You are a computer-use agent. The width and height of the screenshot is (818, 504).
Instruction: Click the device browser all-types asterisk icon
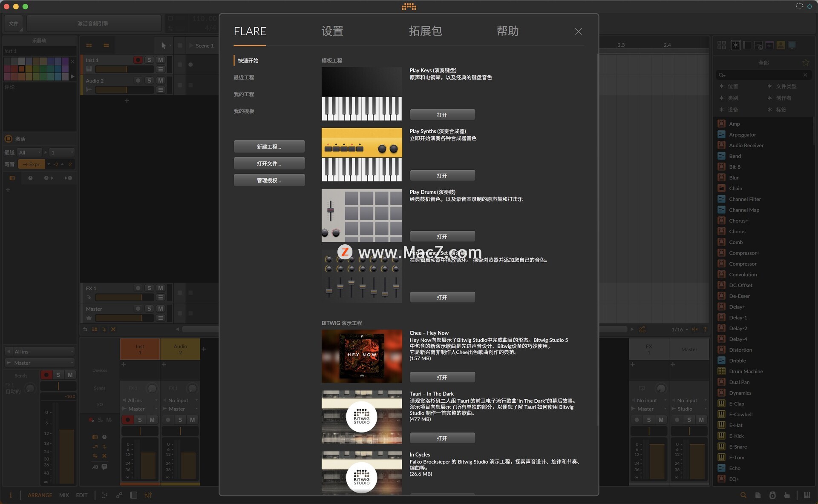pos(736,45)
